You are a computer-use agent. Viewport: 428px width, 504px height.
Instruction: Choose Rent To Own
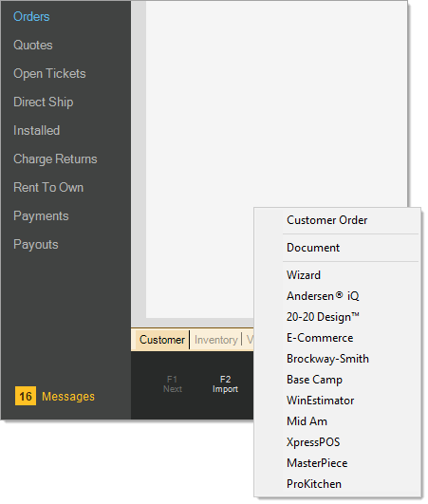[x=48, y=187]
